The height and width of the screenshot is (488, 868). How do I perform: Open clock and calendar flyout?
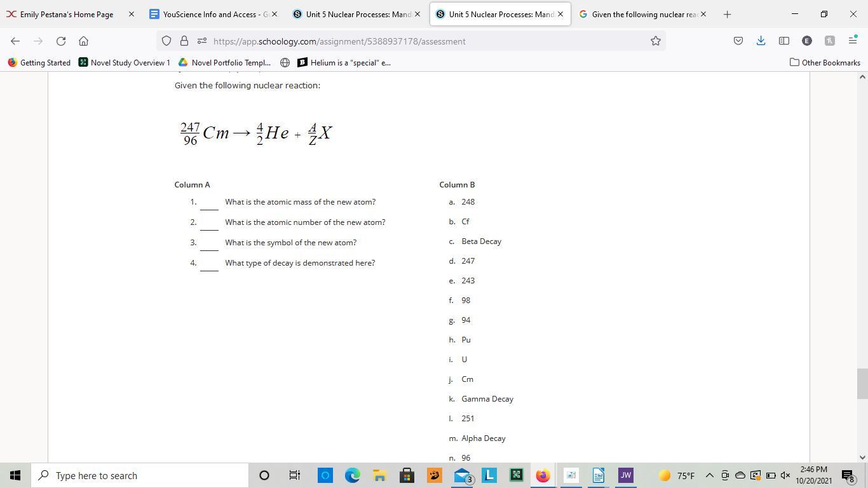click(x=813, y=475)
